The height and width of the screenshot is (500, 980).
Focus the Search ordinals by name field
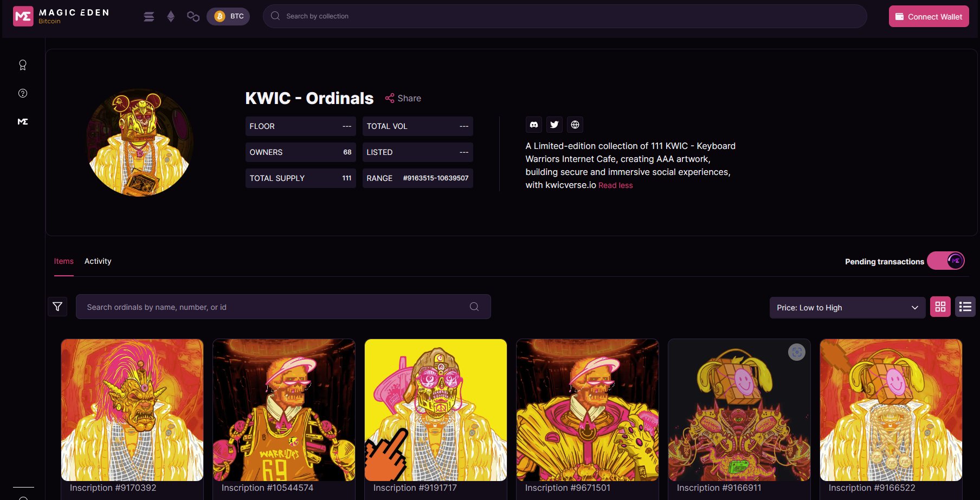coord(283,307)
